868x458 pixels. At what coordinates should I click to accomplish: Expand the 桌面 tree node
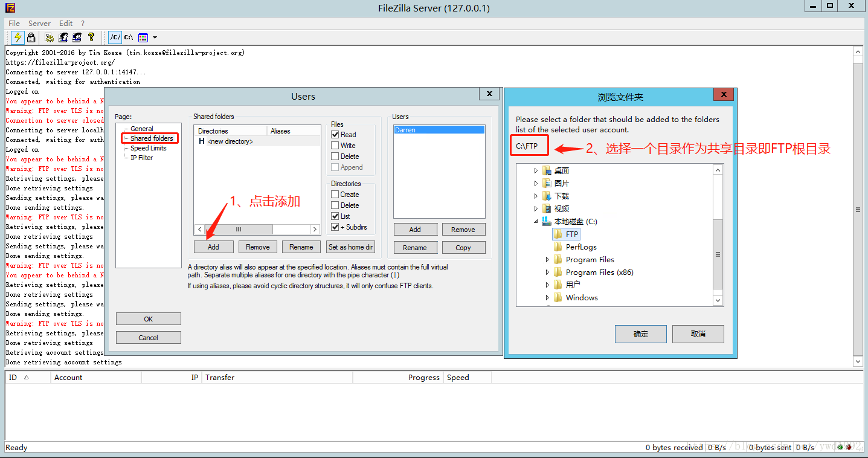(536, 171)
